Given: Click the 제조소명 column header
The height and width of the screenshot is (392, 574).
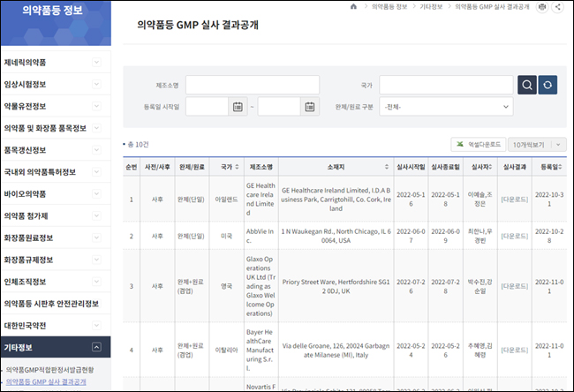Looking at the screenshot, I should (x=261, y=167).
